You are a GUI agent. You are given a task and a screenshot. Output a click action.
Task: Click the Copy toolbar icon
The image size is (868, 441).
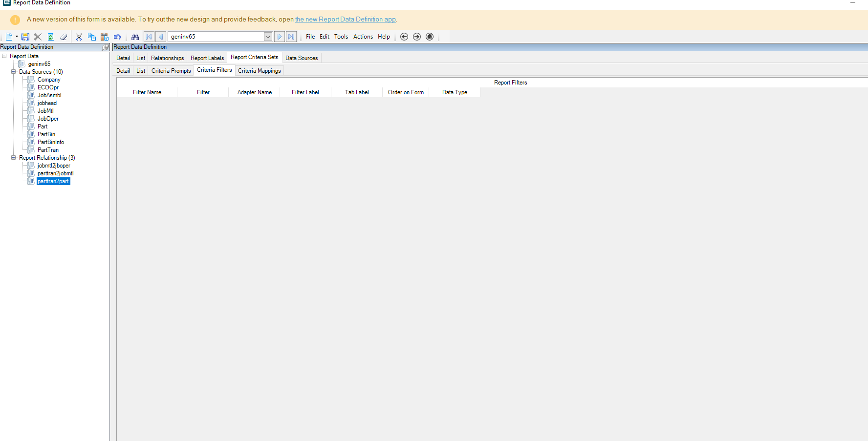click(91, 37)
